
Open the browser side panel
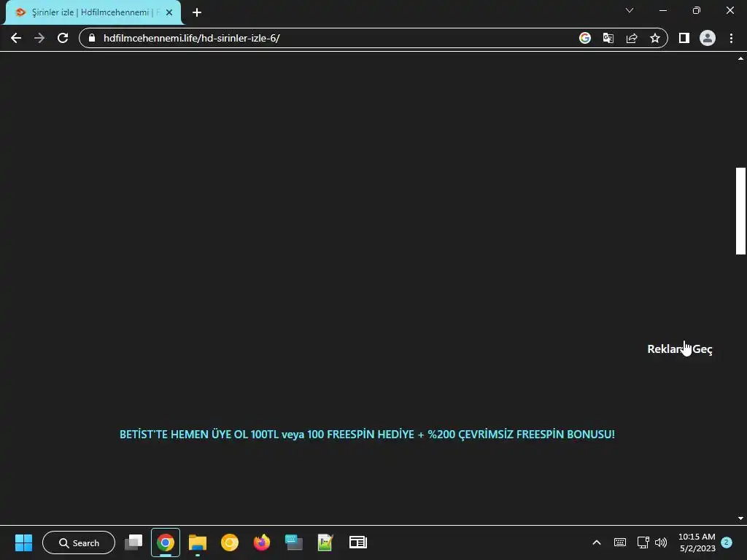point(684,38)
